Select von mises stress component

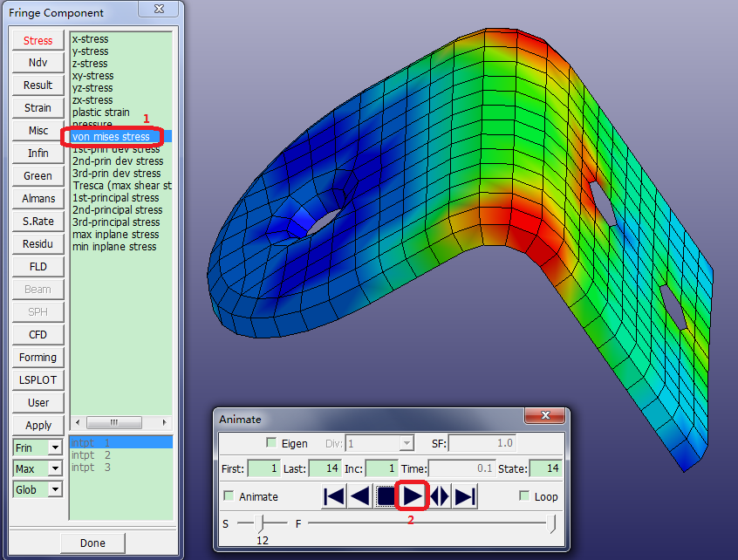(111, 137)
